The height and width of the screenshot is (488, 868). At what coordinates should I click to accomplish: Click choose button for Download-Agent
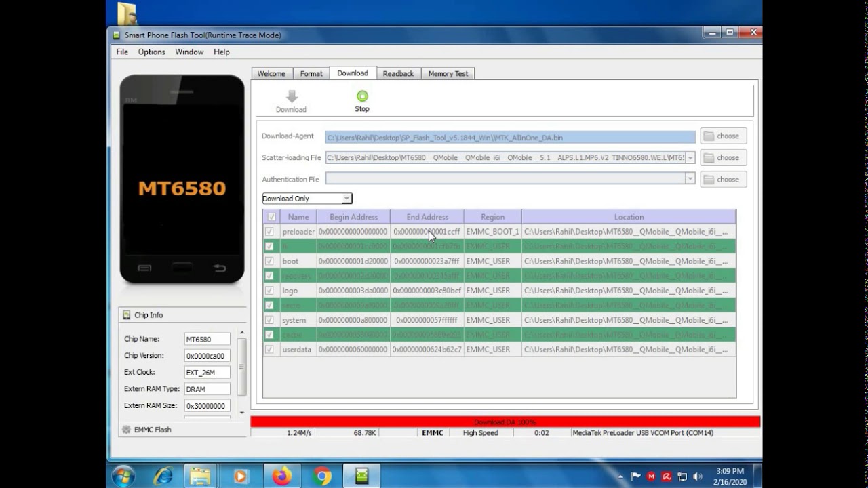click(724, 136)
